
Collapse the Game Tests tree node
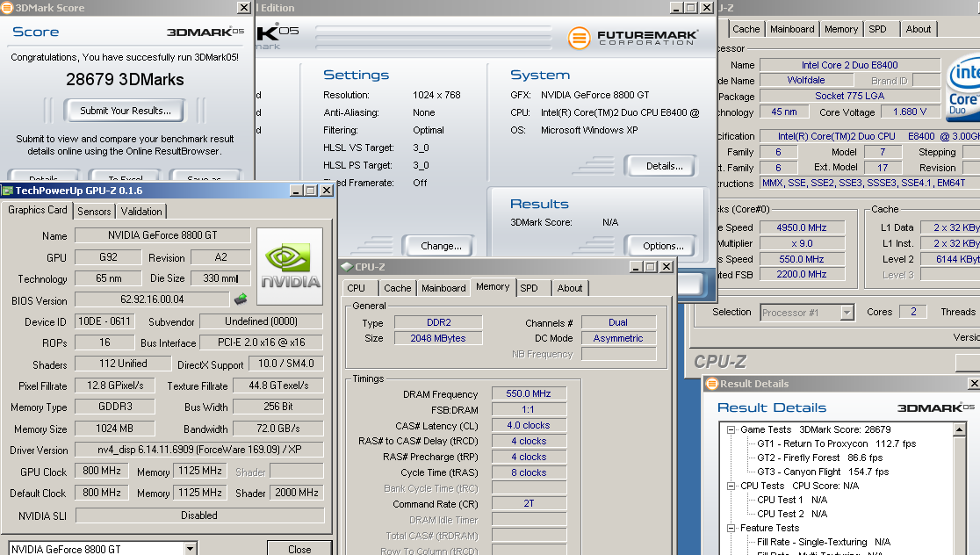[x=730, y=430]
